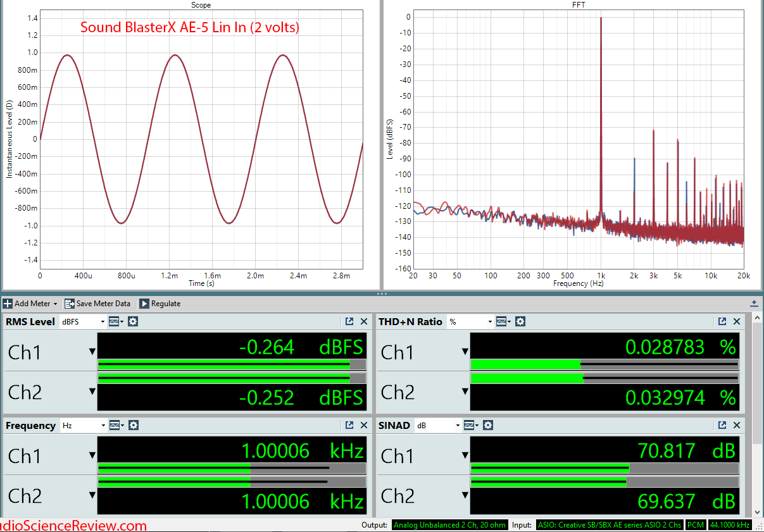Click the PCM status bar field
The height and width of the screenshot is (532, 764).
694,525
